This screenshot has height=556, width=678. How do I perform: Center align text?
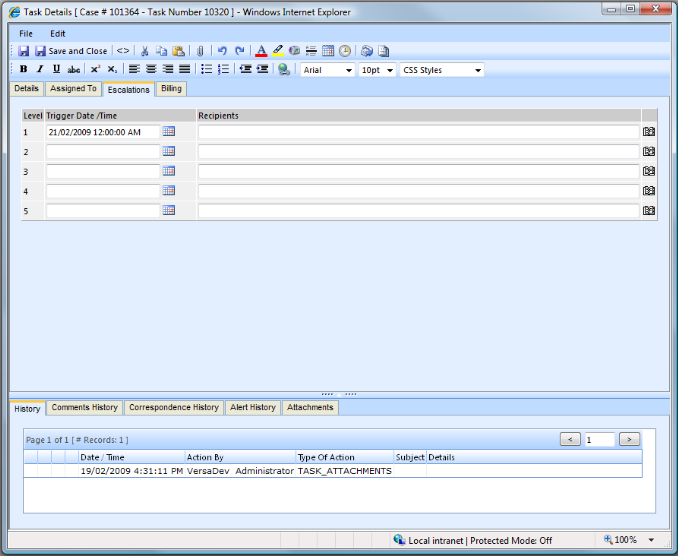pos(151,69)
